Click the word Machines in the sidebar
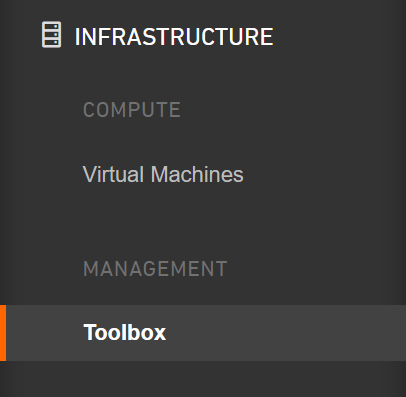 (197, 174)
